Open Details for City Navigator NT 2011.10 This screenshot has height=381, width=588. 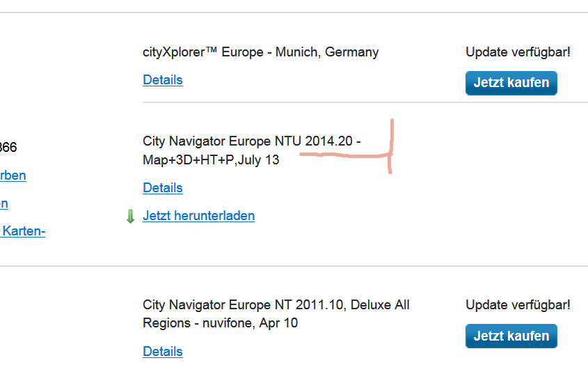click(x=163, y=351)
